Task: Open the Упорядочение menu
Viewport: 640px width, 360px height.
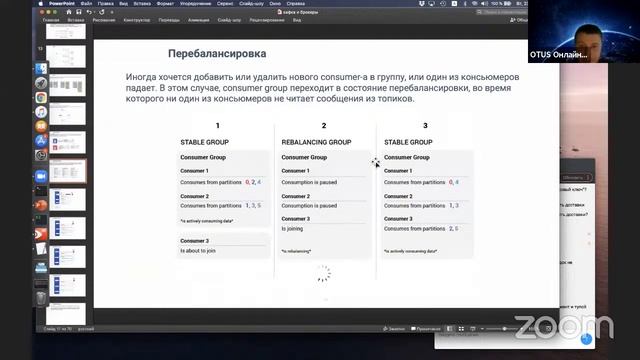Action: 196,3
